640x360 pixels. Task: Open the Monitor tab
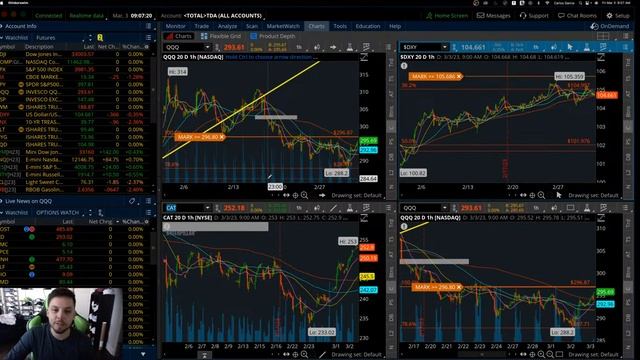click(176, 26)
